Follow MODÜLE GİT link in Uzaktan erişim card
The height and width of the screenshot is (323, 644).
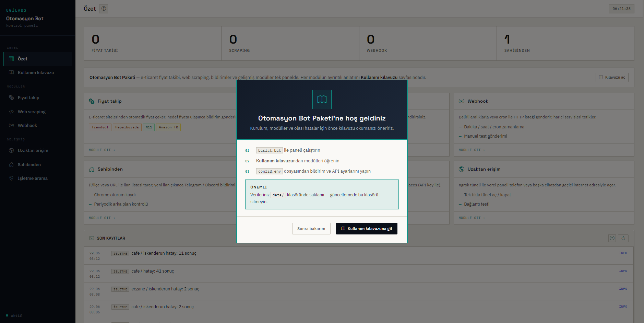[x=472, y=218]
